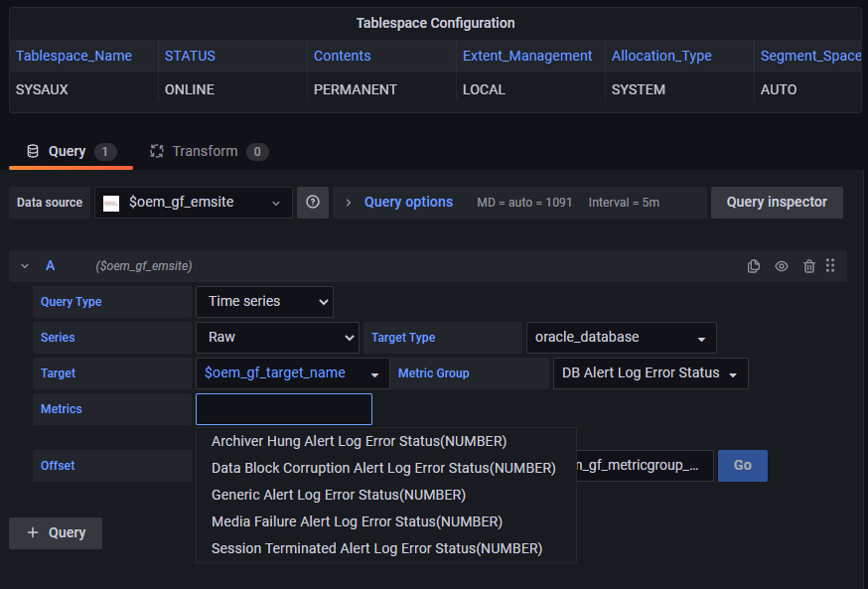Viewport: 868px width, 589px height.
Task: Duplicate query A using copy icon
Action: click(x=754, y=266)
